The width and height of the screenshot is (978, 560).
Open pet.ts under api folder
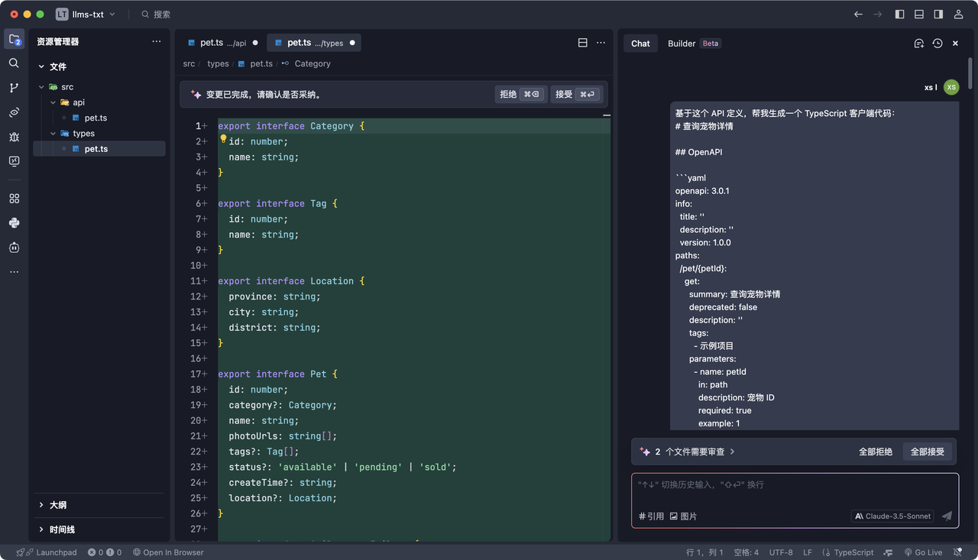pyautogui.click(x=96, y=118)
